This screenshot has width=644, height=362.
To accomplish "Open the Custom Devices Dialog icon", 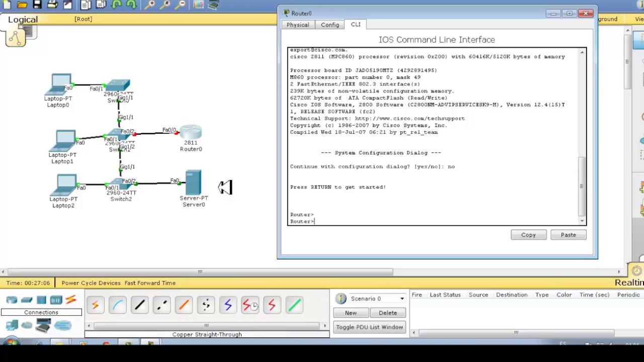I will pos(213,5).
